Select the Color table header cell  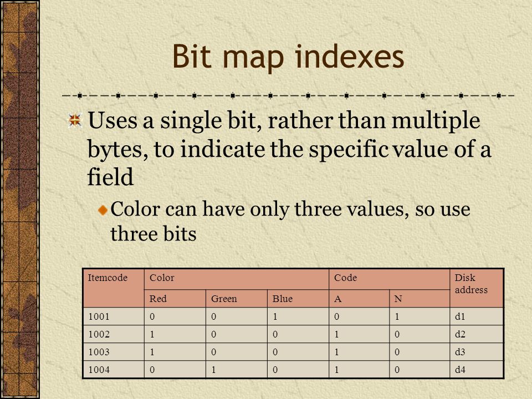pos(237,279)
